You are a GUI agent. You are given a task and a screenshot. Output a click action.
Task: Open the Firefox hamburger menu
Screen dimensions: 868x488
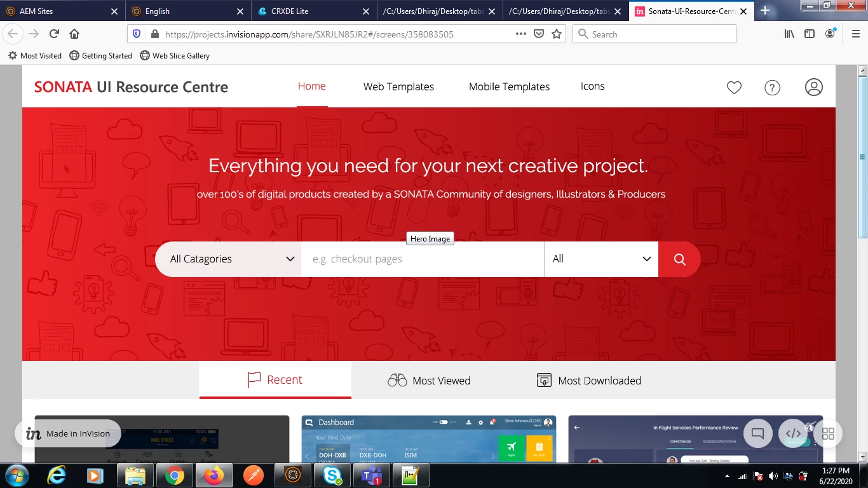point(855,34)
